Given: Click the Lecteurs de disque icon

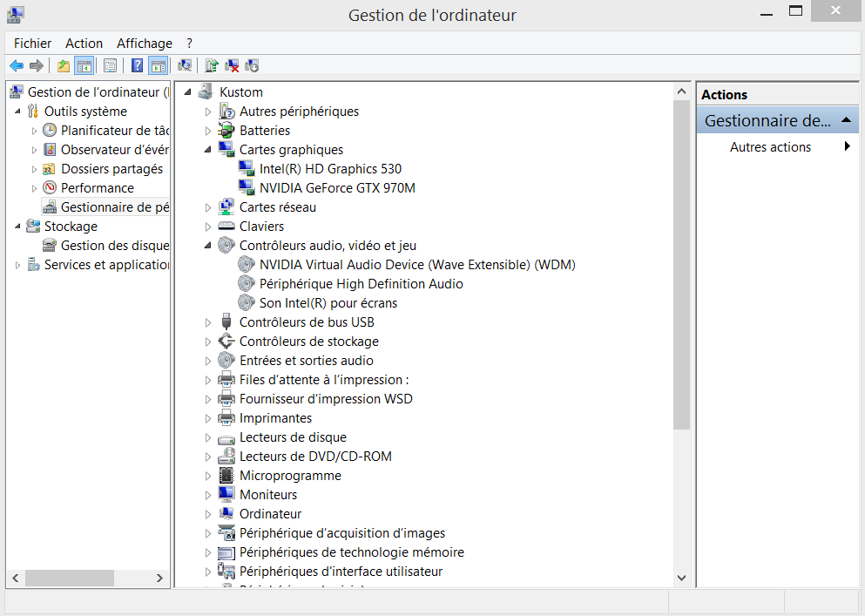Looking at the screenshot, I should pyautogui.click(x=226, y=438).
